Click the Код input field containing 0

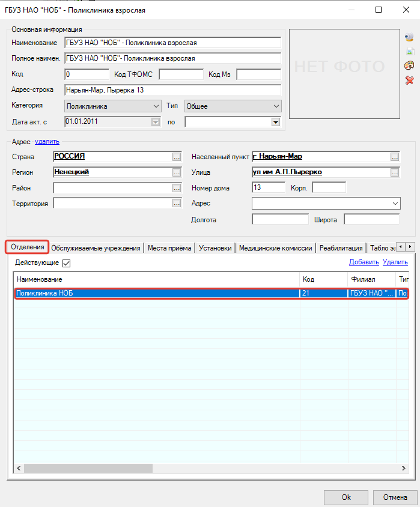coord(87,74)
